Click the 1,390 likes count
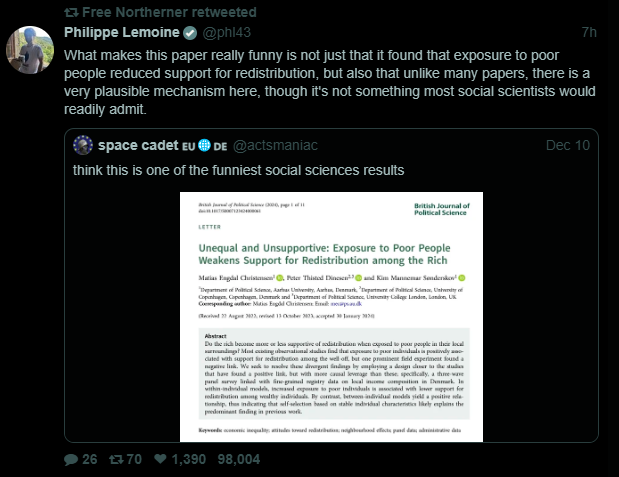 (189, 459)
